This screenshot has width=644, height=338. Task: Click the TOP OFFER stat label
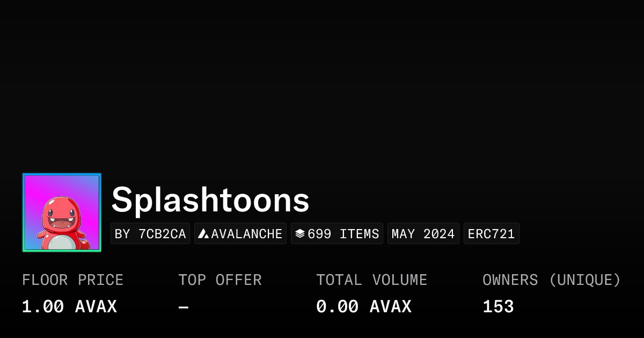pos(220,280)
